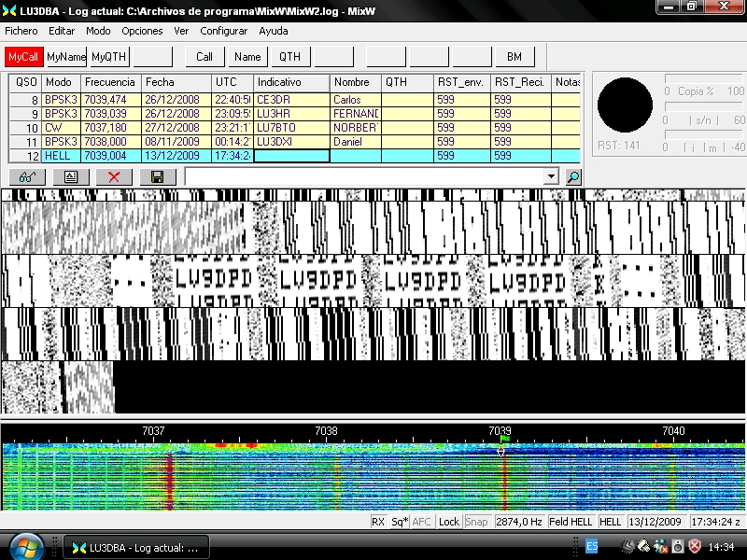The width and height of the screenshot is (747, 560).
Task: Click the magnifier icon beside the combo box
Action: coord(573,176)
